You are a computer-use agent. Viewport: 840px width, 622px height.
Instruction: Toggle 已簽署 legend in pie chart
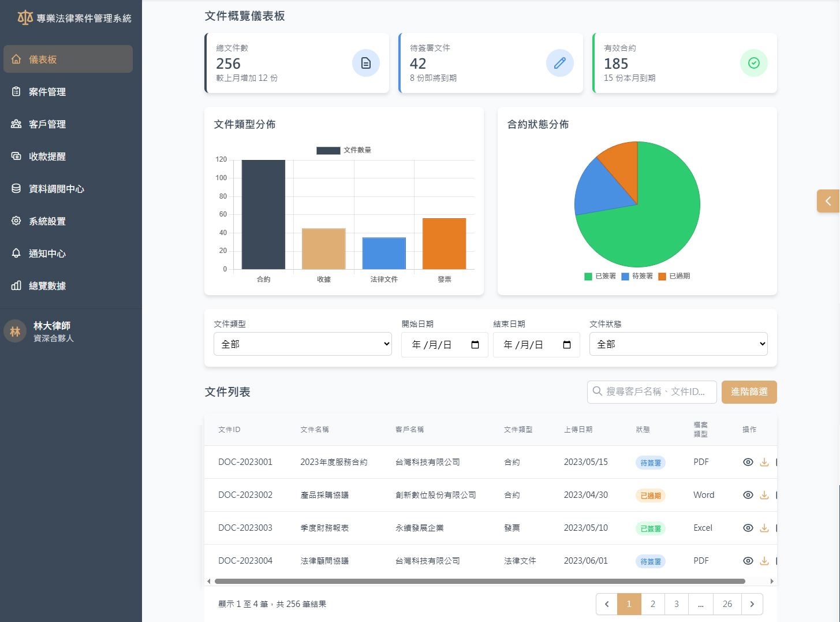tap(600, 276)
